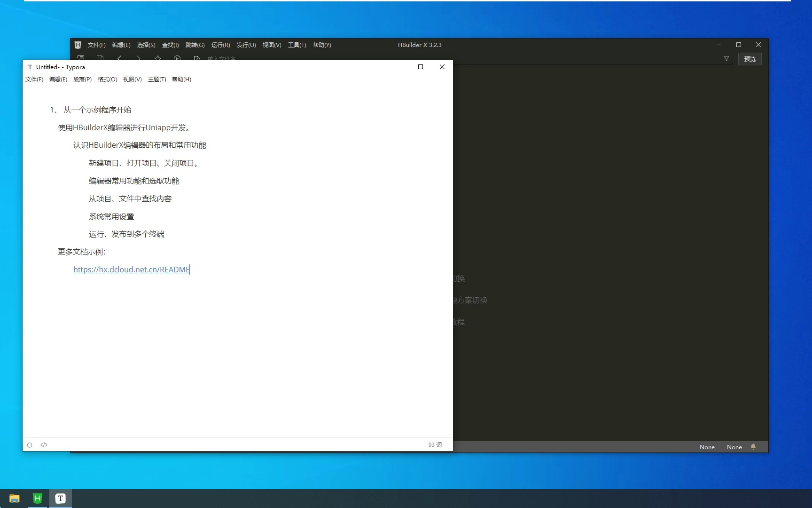This screenshot has width=812, height=508.
Task: Minimize the HBuilder X window
Action: coord(719,45)
